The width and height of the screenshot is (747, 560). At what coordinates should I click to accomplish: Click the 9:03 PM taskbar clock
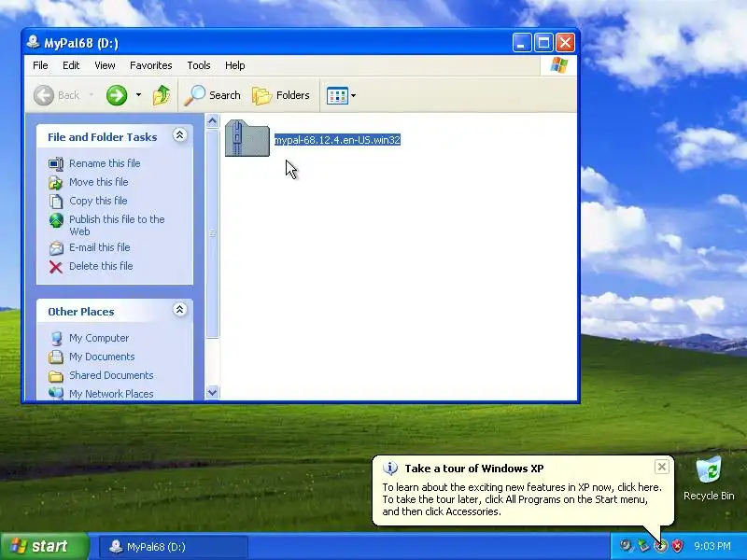(712, 546)
